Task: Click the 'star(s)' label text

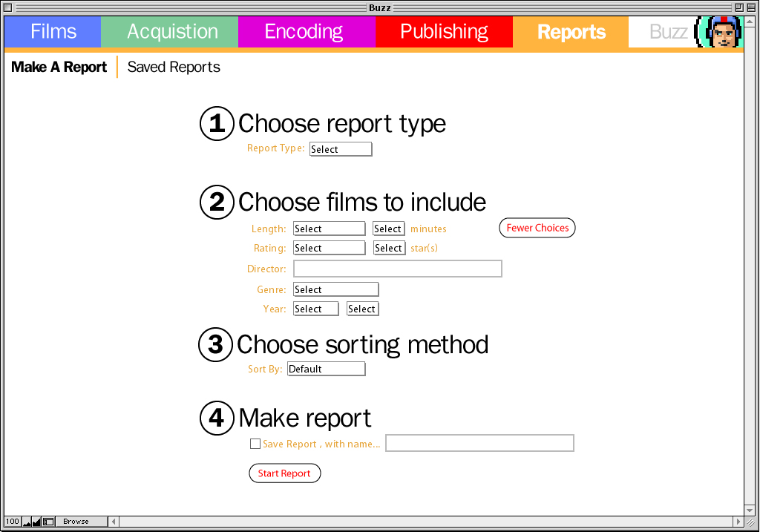Action: coord(424,248)
